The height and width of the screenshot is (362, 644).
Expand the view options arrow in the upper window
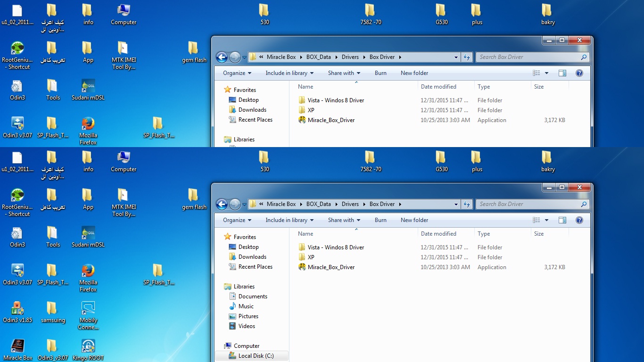(546, 73)
